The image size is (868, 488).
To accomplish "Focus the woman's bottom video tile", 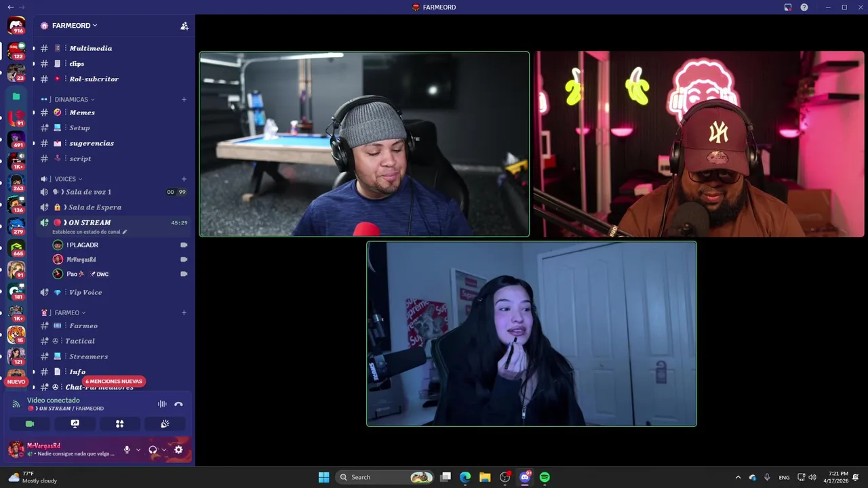I will pyautogui.click(x=532, y=334).
